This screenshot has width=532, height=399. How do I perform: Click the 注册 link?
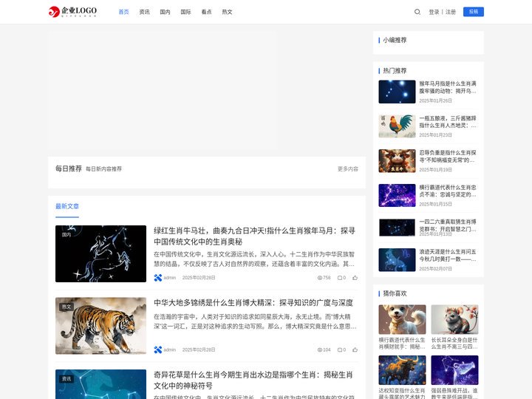pyautogui.click(x=451, y=12)
